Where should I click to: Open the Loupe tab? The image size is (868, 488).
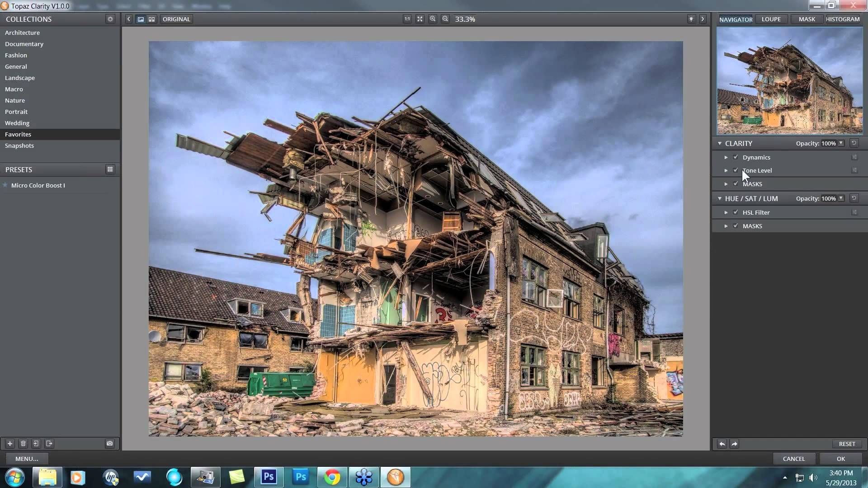pyautogui.click(x=771, y=19)
